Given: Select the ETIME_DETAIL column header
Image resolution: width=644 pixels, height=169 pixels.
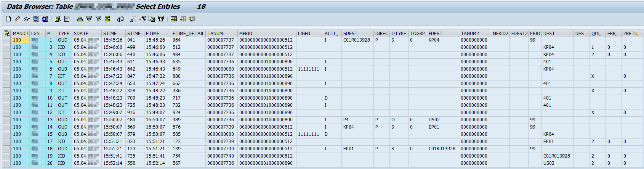Looking at the screenshot, I should [x=188, y=33].
